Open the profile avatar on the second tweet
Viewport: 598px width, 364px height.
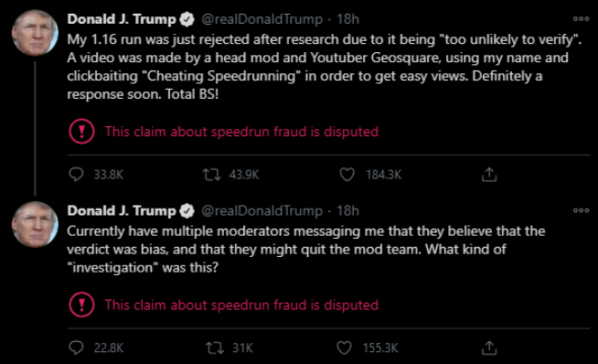(x=35, y=224)
